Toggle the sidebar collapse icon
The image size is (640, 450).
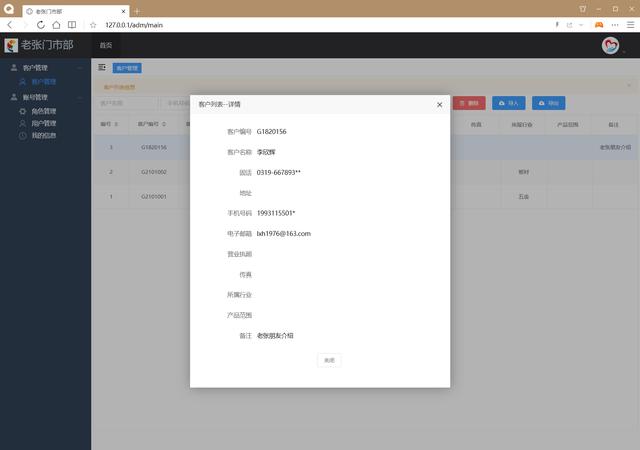pyautogui.click(x=102, y=67)
